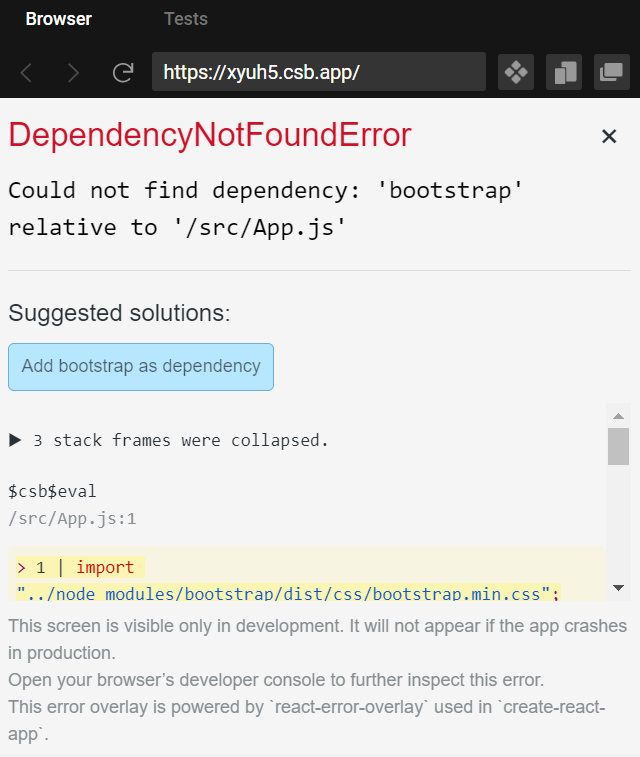The image size is (640, 757).
Task: Switch to the Tests tab
Action: [186, 19]
